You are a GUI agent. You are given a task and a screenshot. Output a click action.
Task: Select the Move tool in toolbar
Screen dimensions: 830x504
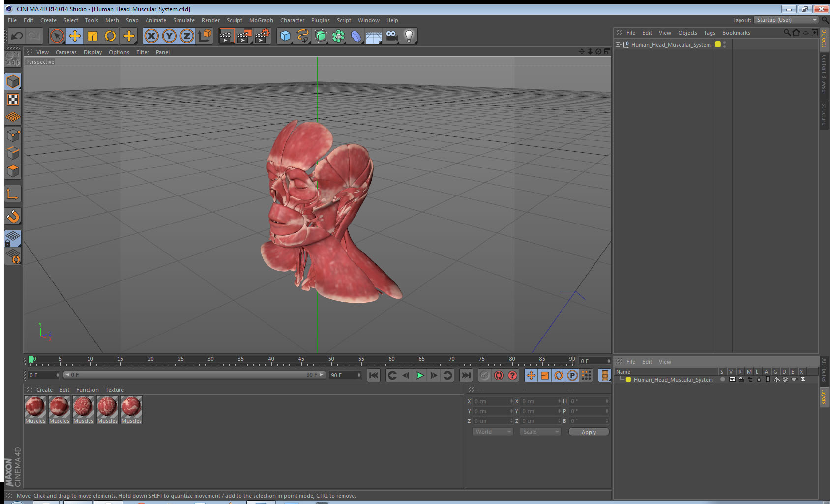(x=75, y=36)
